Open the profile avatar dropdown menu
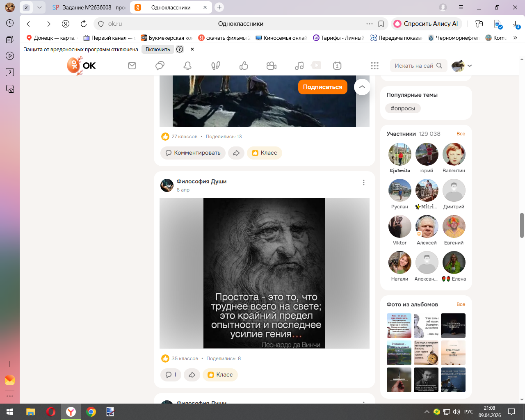Image resolution: width=525 pixels, height=420 pixels. coord(462,66)
